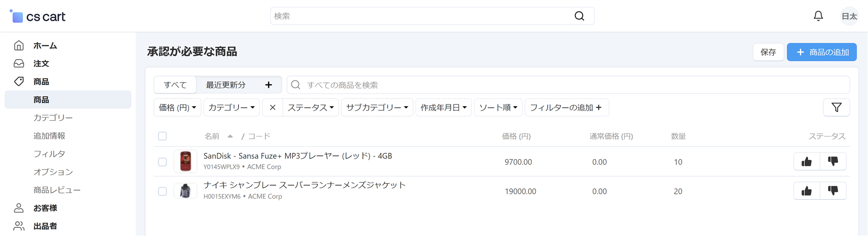Open the ソート順 dropdown
This screenshot has height=236, width=868.
(x=498, y=108)
